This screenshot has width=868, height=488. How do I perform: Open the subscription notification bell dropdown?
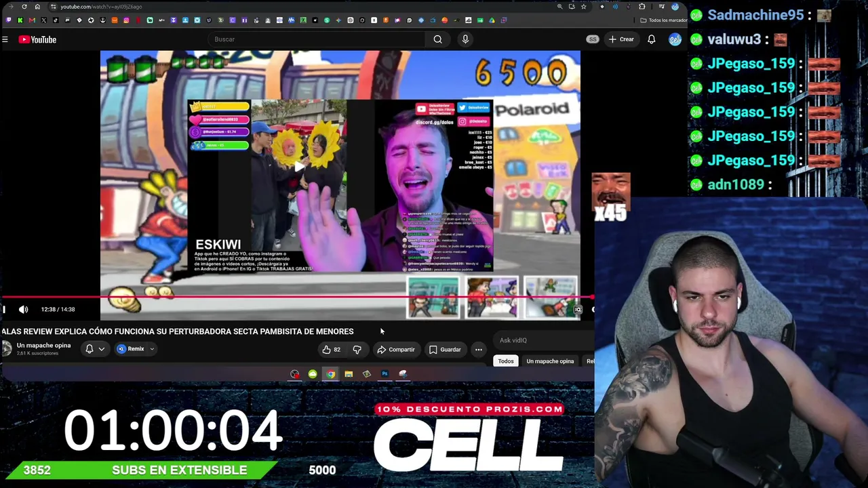point(94,349)
